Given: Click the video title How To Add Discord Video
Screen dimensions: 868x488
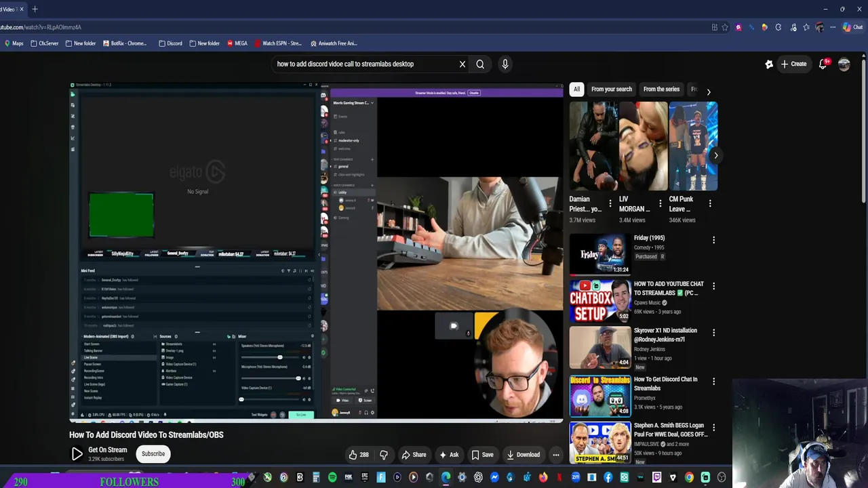Looking at the screenshot, I should point(146,434).
